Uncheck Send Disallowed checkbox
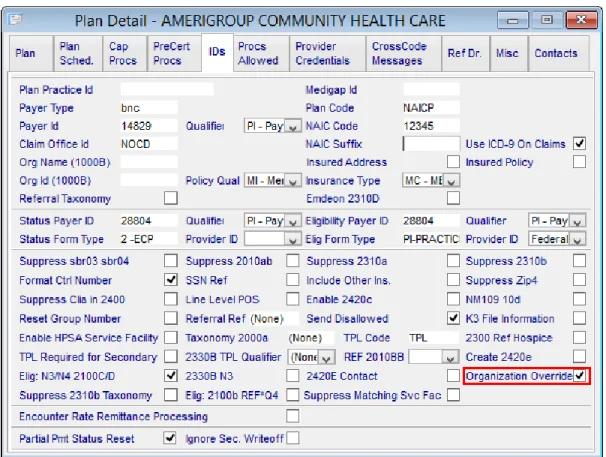 [x=453, y=318]
